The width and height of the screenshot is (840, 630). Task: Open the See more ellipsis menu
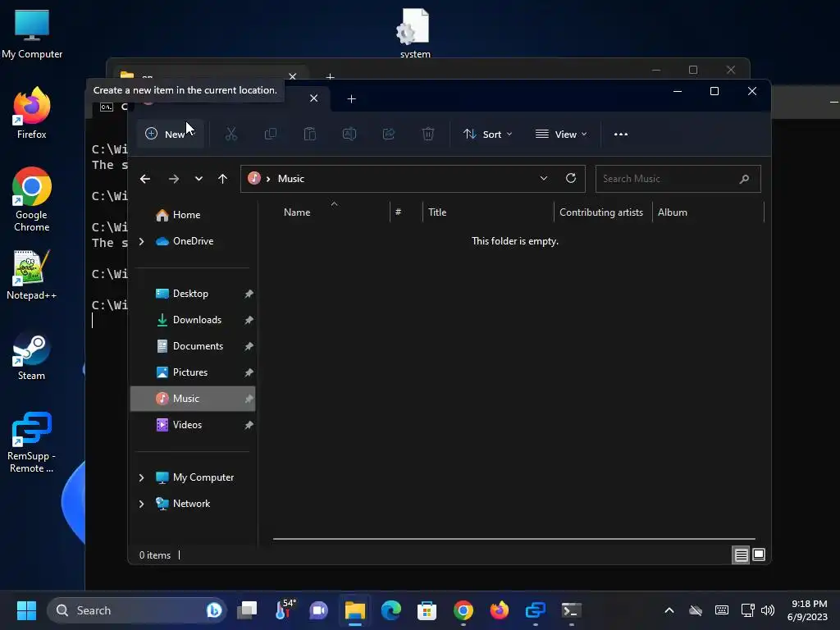click(x=621, y=134)
